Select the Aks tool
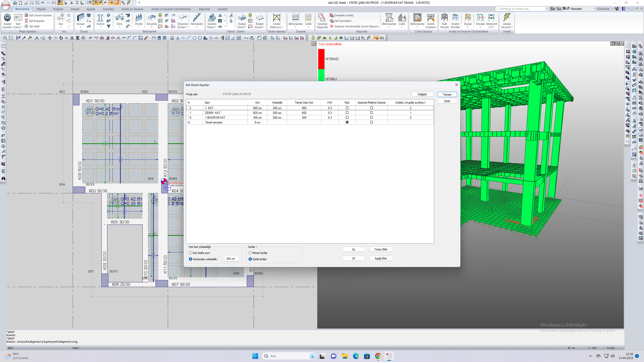Screen dimensions: 644x362 tap(61, 20)
